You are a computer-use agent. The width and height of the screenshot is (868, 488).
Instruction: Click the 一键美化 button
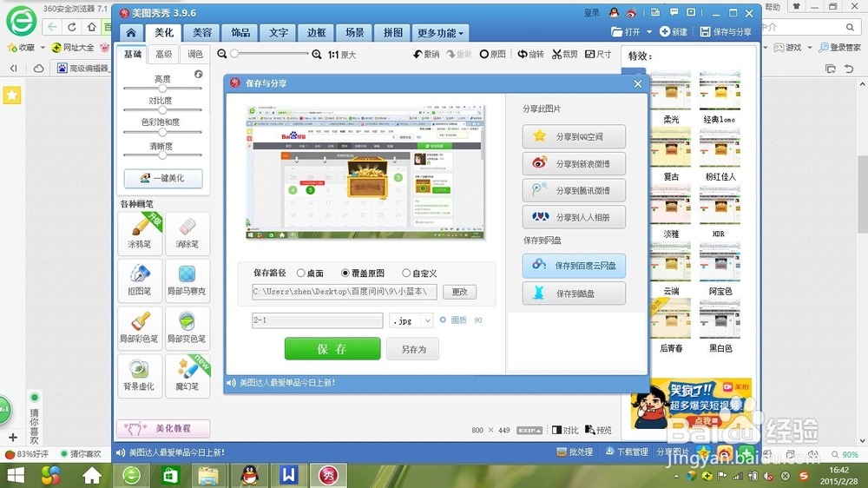163,178
